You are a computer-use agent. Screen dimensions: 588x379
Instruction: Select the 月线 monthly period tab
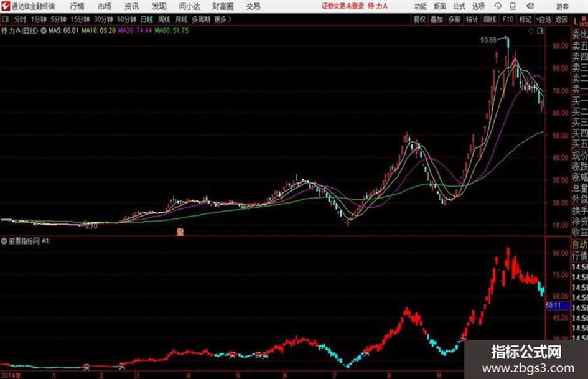coord(181,19)
